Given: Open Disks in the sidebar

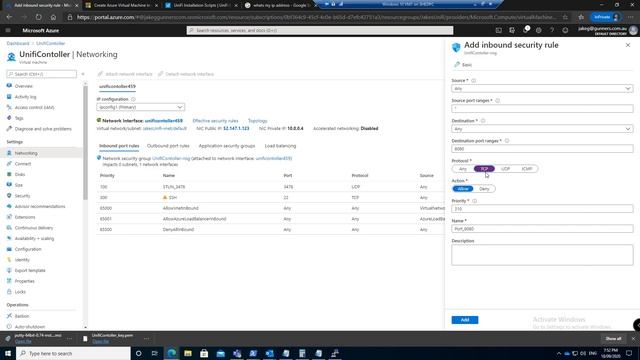Looking at the screenshot, I should click(x=20, y=174).
